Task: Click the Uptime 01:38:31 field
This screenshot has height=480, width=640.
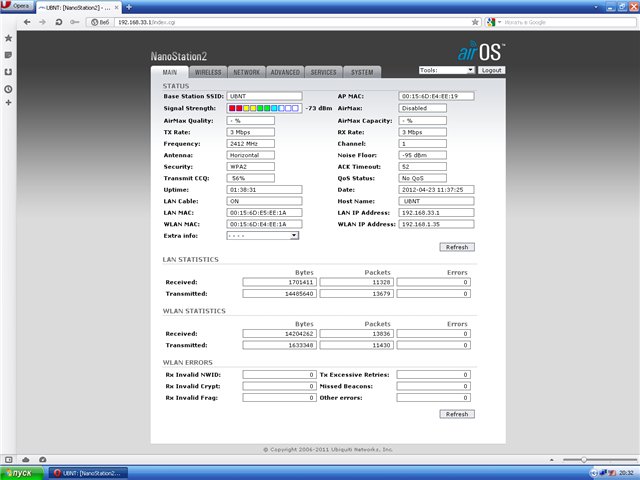Action: click(264, 189)
